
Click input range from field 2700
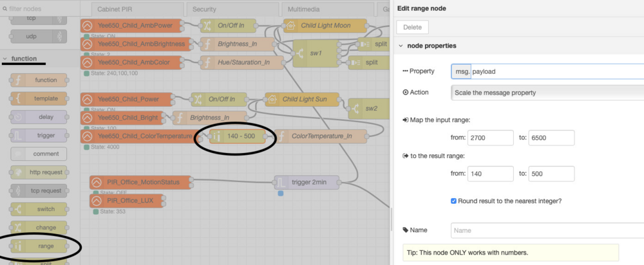[490, 138]
